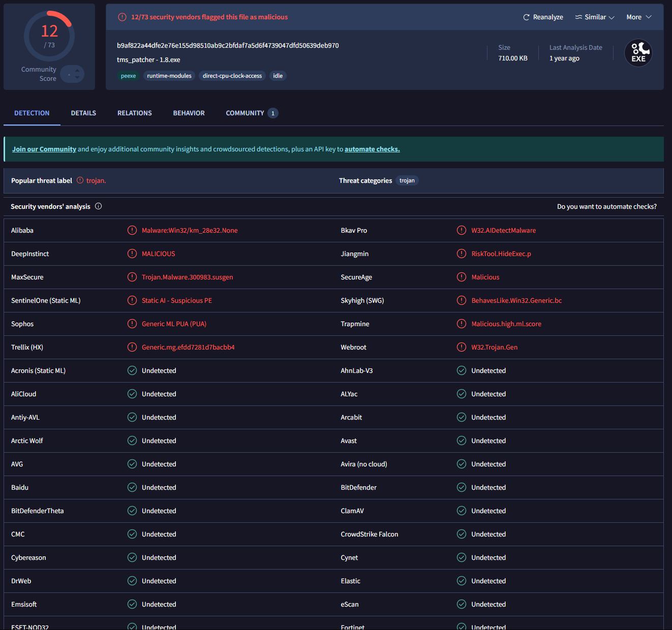Click the trojan threat category chip
672x630 pixels.
coord(407,181)
